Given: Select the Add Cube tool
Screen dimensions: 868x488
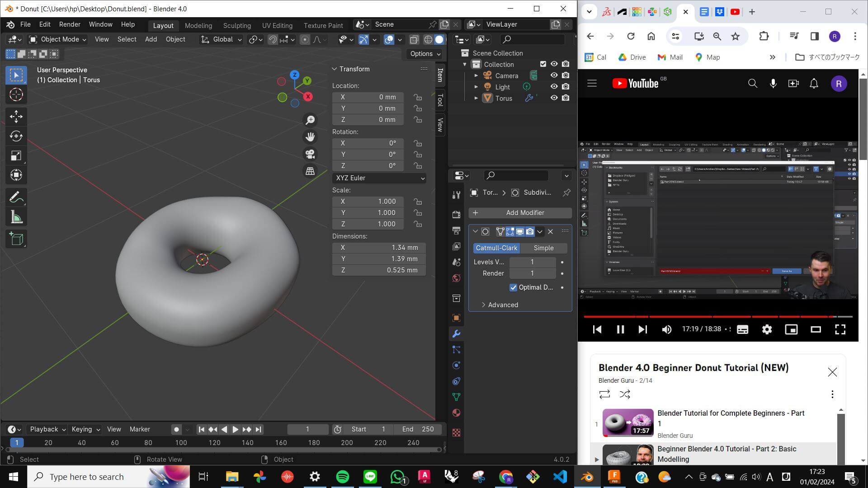Looking at the screenshot, I should (x=16, y=239).
